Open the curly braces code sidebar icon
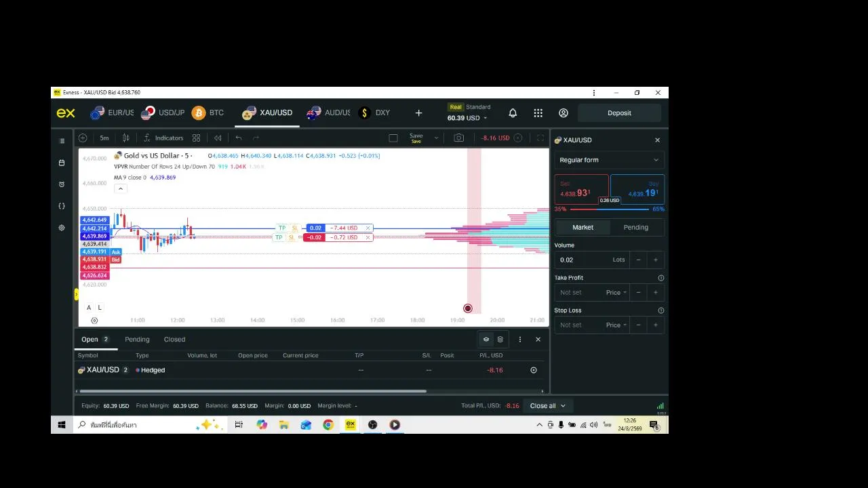Viewport: 868px width, 488px height. click(62, 206)
